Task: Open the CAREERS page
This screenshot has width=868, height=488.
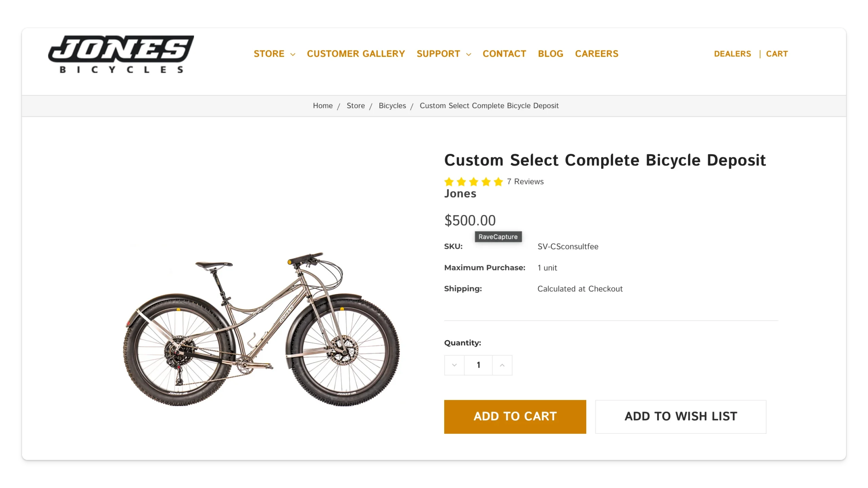Action: [x=596, y=54]
